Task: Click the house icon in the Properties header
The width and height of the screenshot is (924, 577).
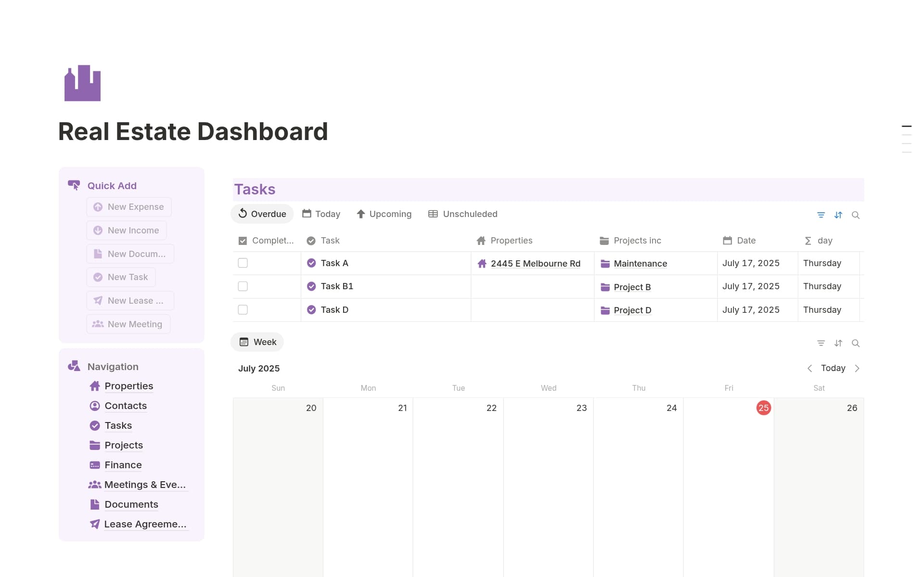Action: pyautogui.click(x=480, y=241)
